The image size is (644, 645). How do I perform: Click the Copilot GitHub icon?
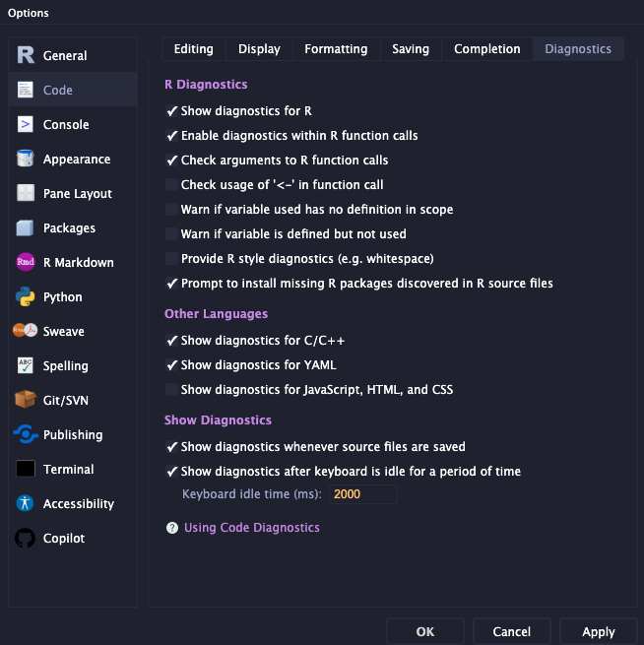[x=26, y=539]
